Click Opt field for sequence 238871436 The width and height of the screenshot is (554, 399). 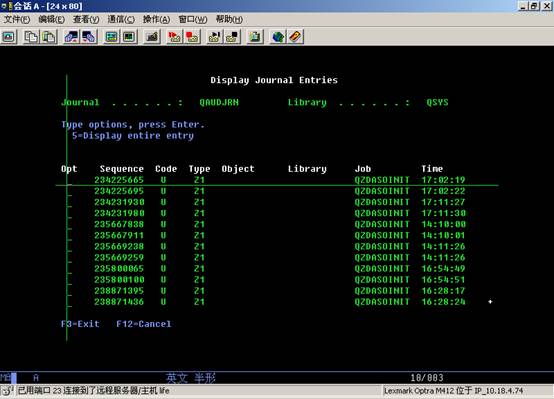tap(69, 302)
